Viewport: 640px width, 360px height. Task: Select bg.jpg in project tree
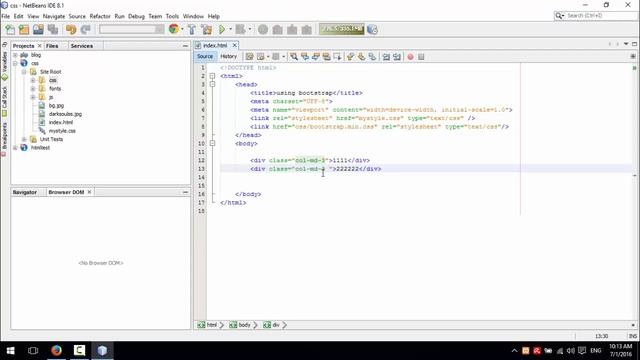pos(56,106)
